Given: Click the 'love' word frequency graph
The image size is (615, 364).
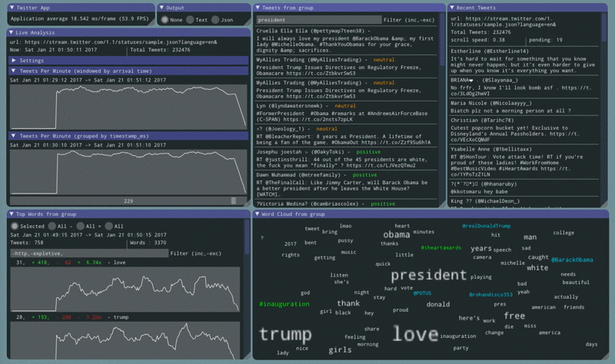Looking at the screenshot, I should pos(125,290).
